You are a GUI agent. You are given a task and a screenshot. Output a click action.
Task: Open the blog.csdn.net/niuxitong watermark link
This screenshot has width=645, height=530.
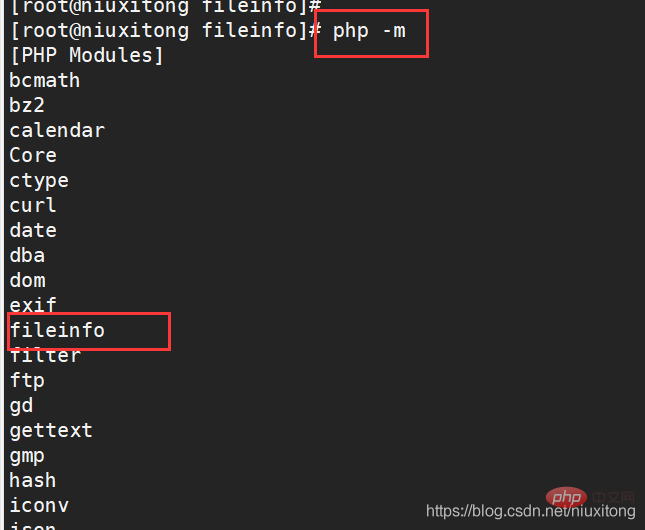(x=531, y=511)
